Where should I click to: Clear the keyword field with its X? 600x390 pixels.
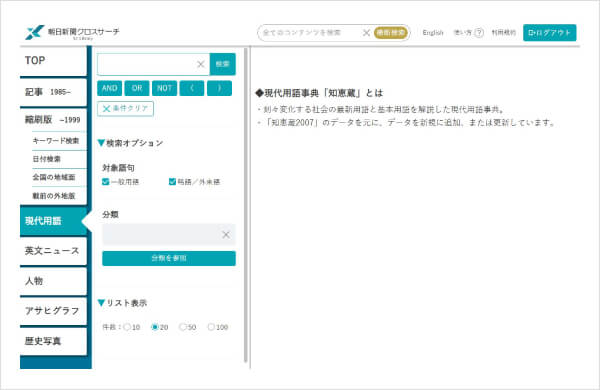coord(201,64)
